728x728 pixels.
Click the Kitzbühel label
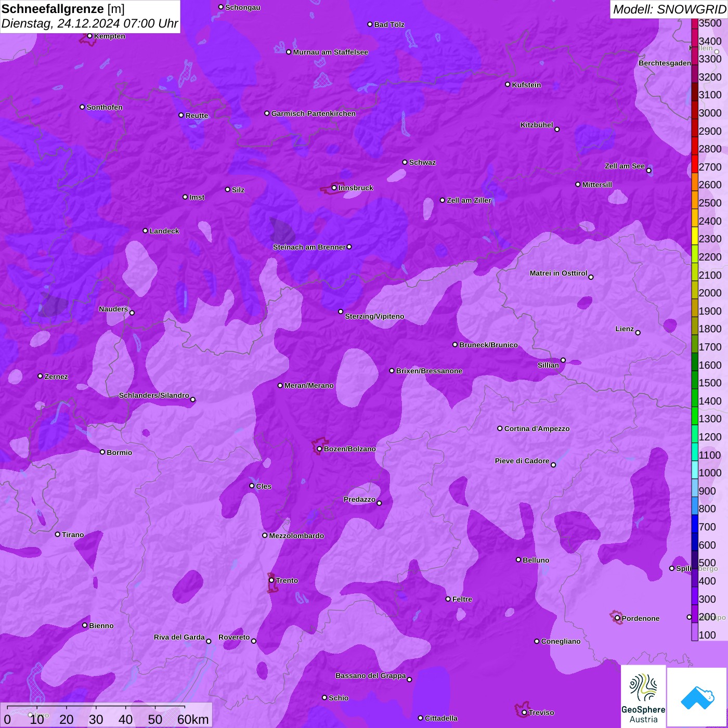click(x=537, y=125)
